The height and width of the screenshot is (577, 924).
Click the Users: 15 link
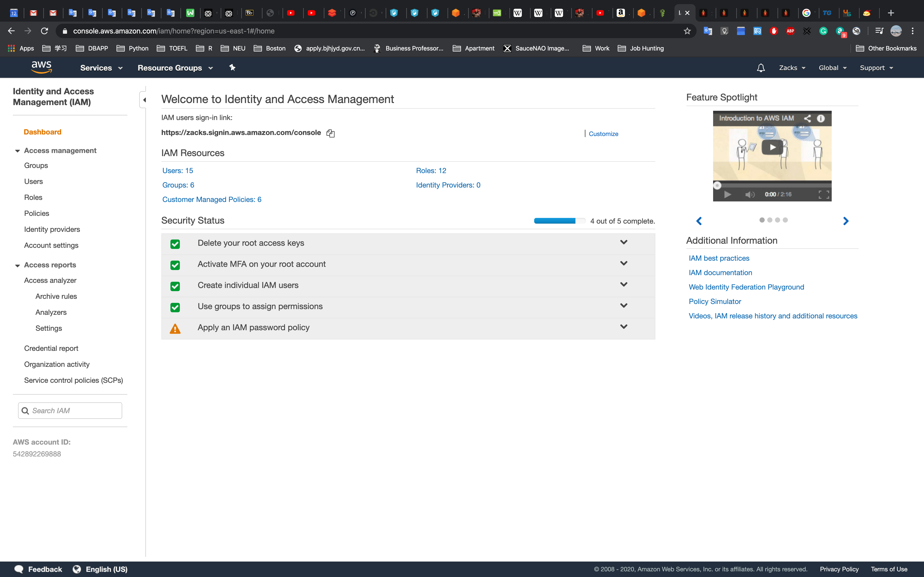coord(178,171)
